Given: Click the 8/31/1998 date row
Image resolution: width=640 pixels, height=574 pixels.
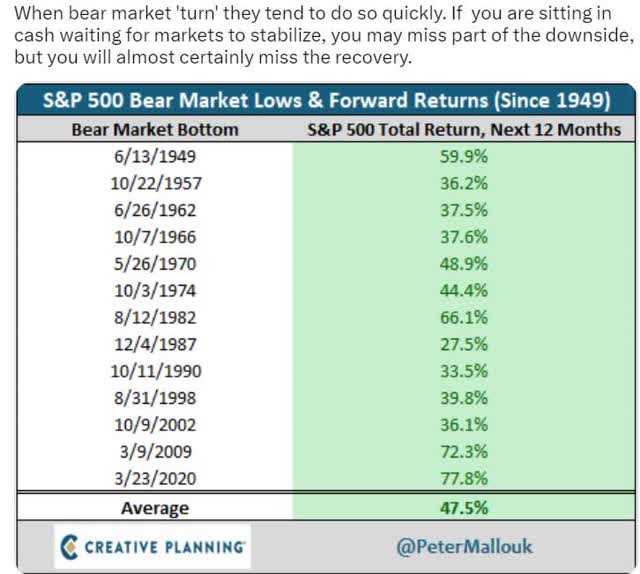Looking at the screenshot, I should click(155, 399).
